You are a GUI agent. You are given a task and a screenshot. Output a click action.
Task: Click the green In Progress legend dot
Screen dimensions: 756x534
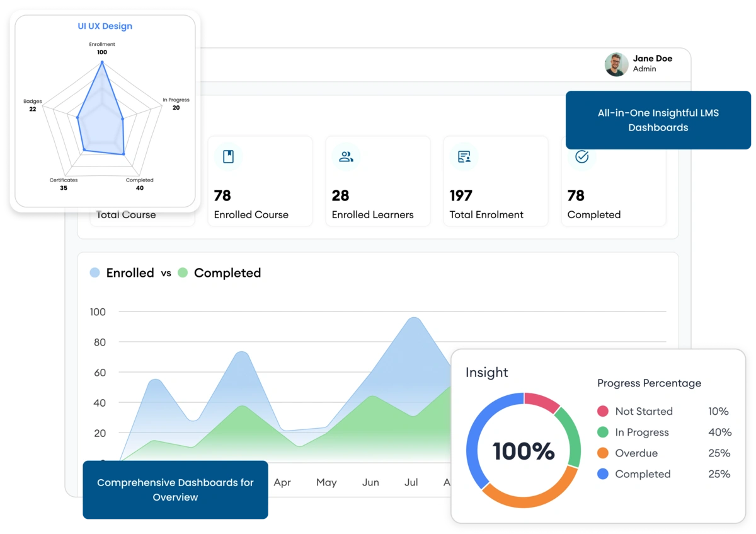602,432
